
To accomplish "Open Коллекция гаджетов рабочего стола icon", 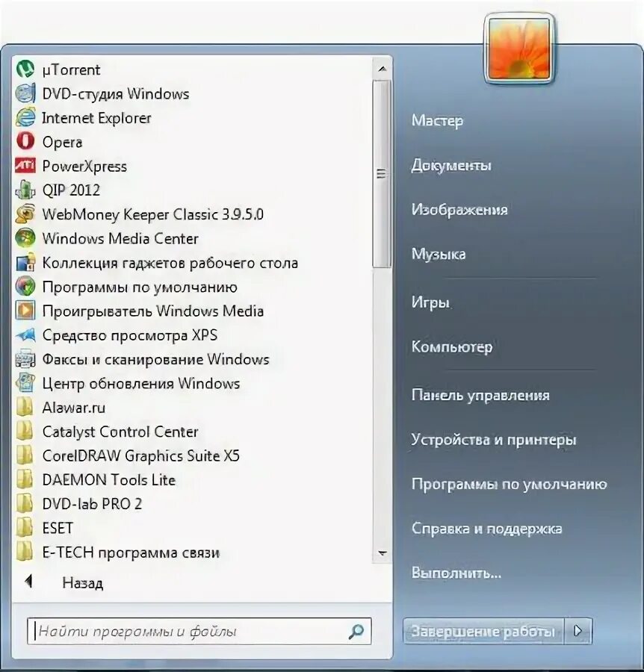I will pyautogui.click(x=25, y=262).
